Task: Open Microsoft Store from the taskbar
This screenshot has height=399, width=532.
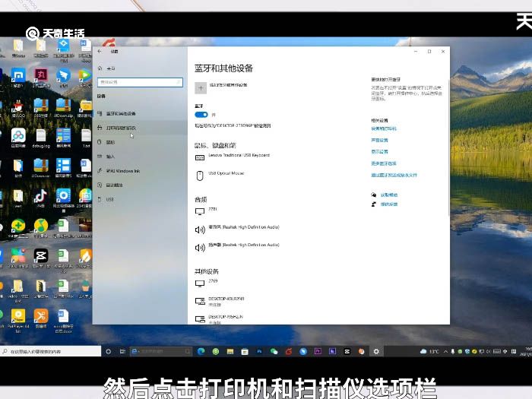Action: point(245,351)
